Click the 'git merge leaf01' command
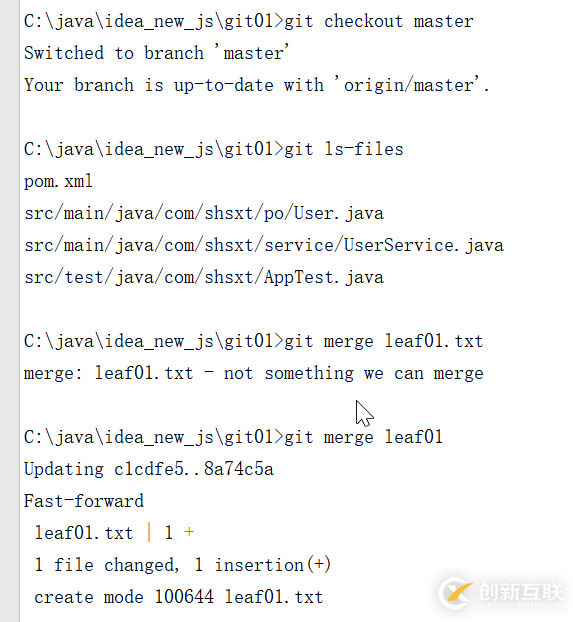Screen dimensions: 573x622 pos(363,437)
